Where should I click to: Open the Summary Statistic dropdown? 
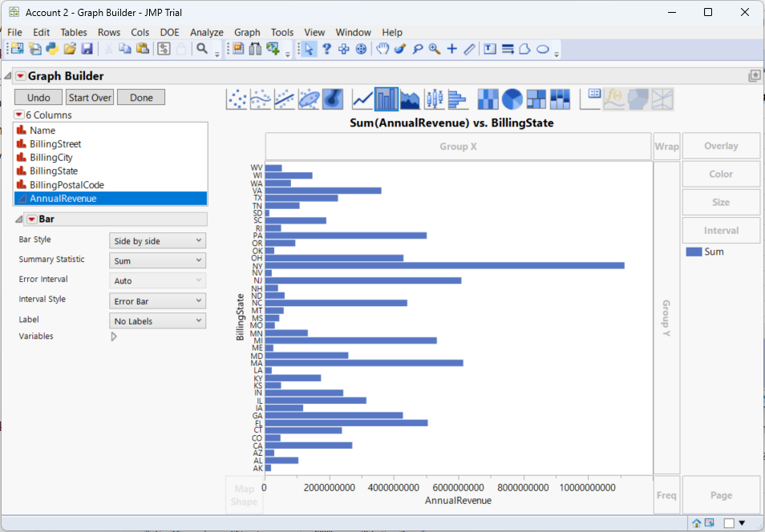(x=157, y=260)
